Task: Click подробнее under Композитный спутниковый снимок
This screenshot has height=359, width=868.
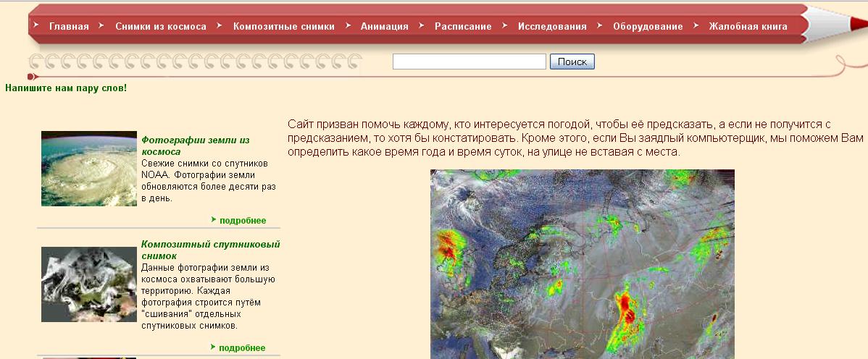Action: 242,348
